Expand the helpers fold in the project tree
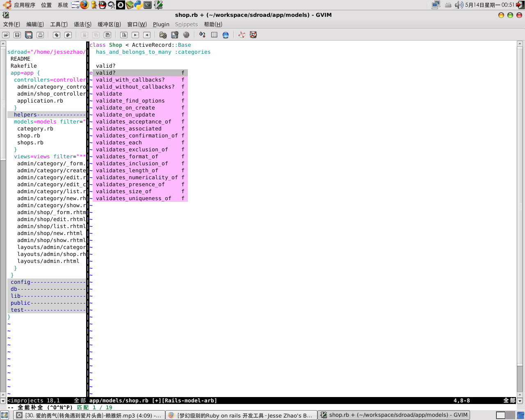525x420 pixels. click(47, 115)
